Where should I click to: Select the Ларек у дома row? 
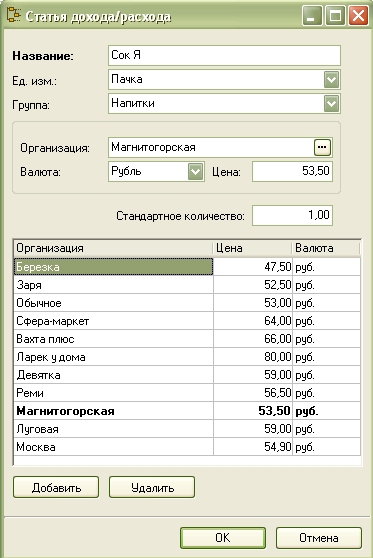[x=187, y=357]
